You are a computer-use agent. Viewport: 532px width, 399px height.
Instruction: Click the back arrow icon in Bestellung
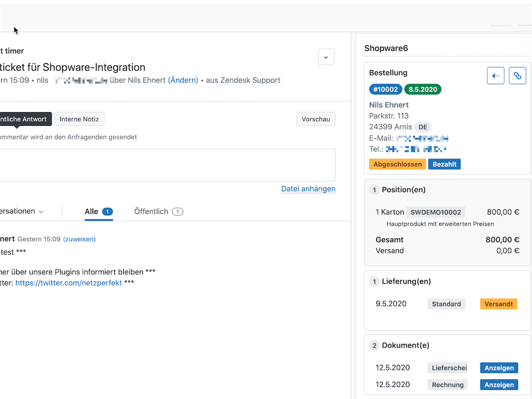(x=496, y=76)
